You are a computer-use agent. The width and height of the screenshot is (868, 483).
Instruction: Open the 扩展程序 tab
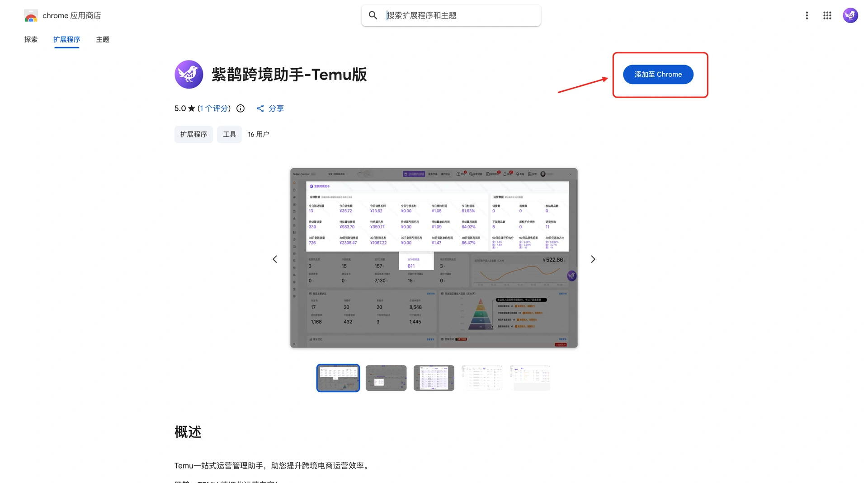coord(66,40)
